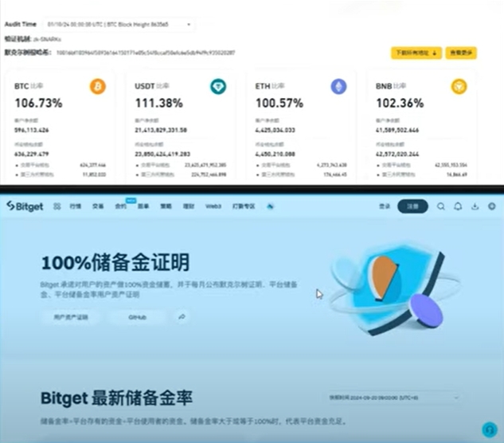The width and height of the screenshot is (504, 443).
Task: Click the Bitget logo in the header
Action: [x=25, y=206]
